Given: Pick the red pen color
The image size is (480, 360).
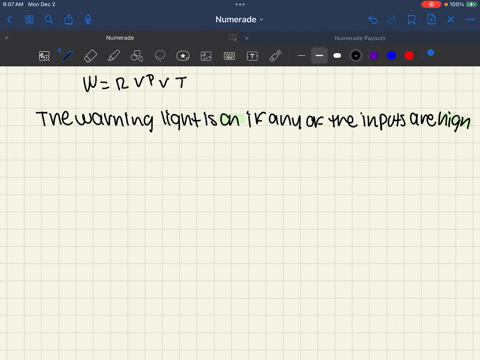Looking at the screenshot, I should tap(409, 56).
